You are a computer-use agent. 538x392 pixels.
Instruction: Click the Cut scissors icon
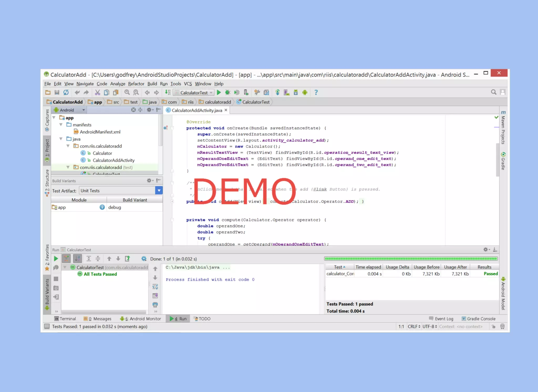pos(97,92)
